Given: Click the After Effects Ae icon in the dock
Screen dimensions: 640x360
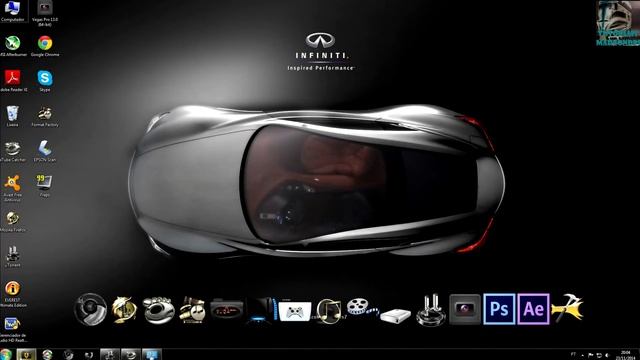Looking at the screenshot, I should (533, 309).
